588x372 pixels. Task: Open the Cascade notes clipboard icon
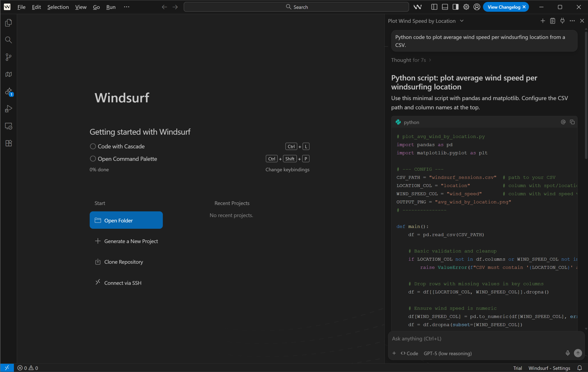[x=553, y=21]
